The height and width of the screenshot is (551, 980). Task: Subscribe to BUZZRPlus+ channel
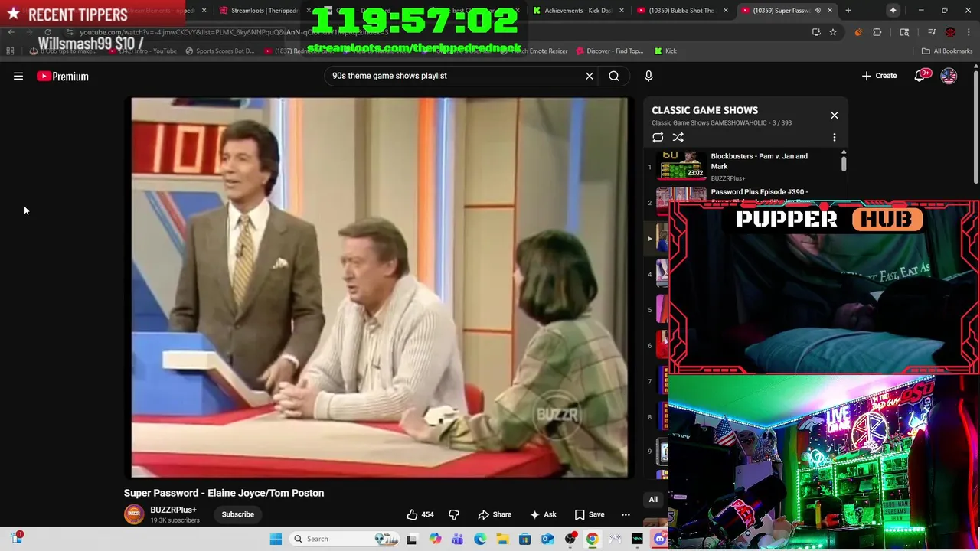pyautogui.click(x=238, y=514)
